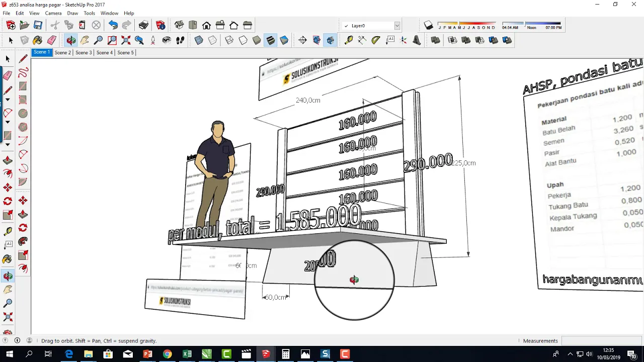
Task: Enable Shaded face style
Action: [257, 40]
